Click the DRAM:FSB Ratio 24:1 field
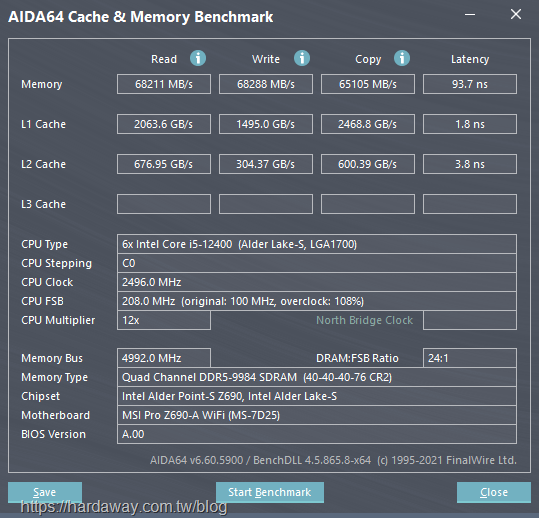 pos(470,358)
